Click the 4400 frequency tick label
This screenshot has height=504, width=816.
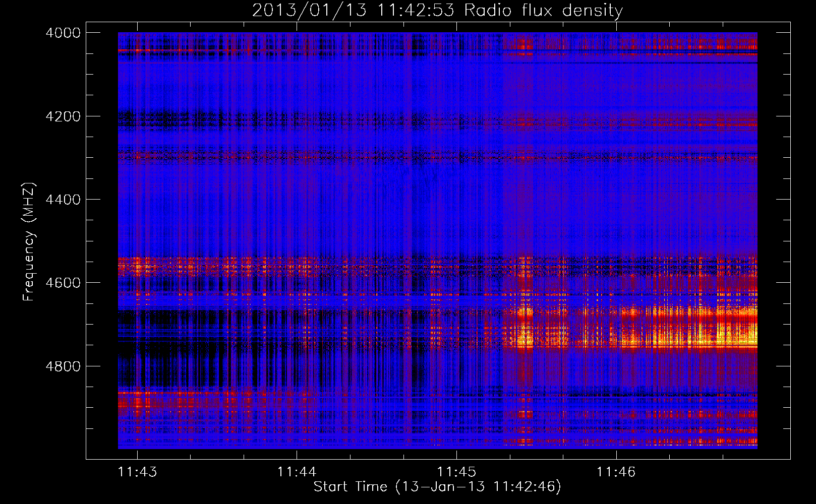(x=63, y=200)
